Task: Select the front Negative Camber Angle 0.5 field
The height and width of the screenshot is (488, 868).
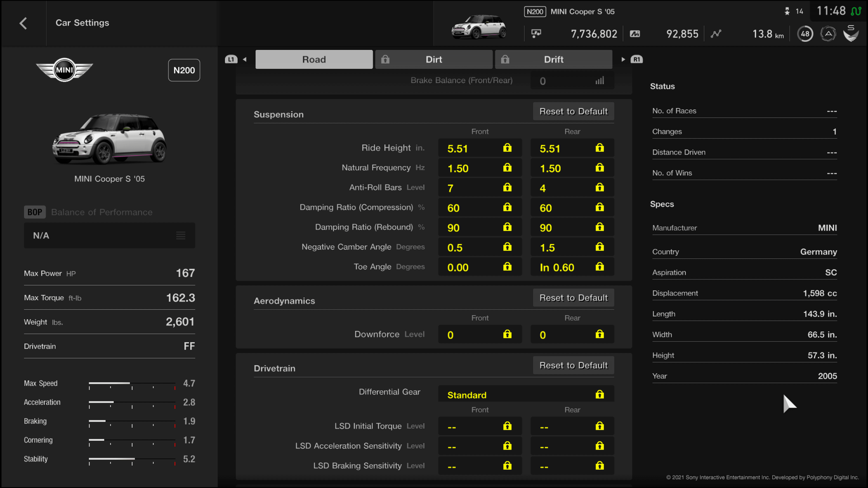Action: click(480, 247)
